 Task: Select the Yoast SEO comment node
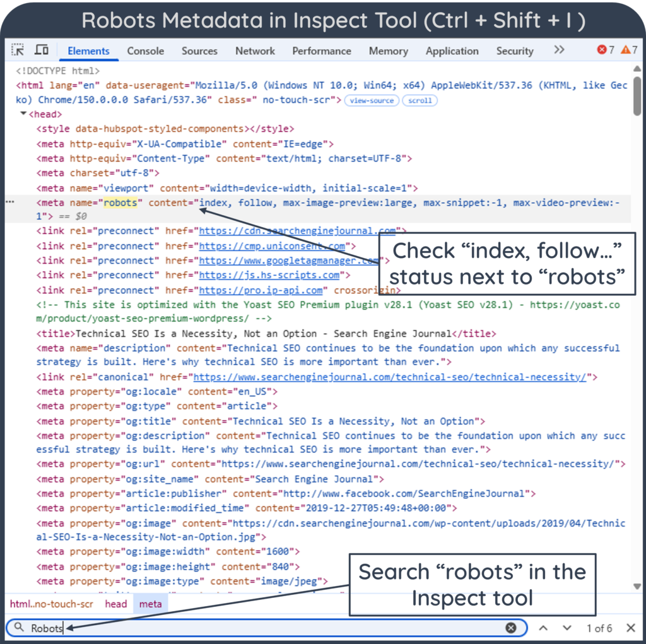click(x=328, y=312)
